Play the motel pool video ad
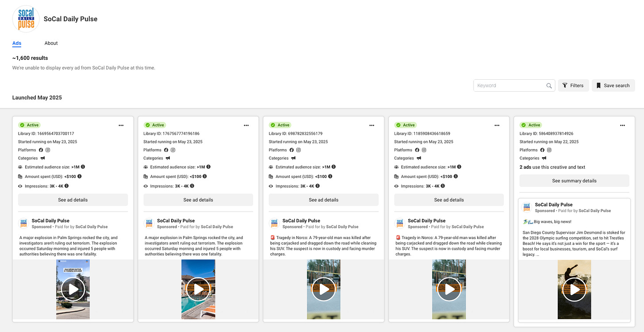This screenshot has height=332, width=644. [198, 290]
